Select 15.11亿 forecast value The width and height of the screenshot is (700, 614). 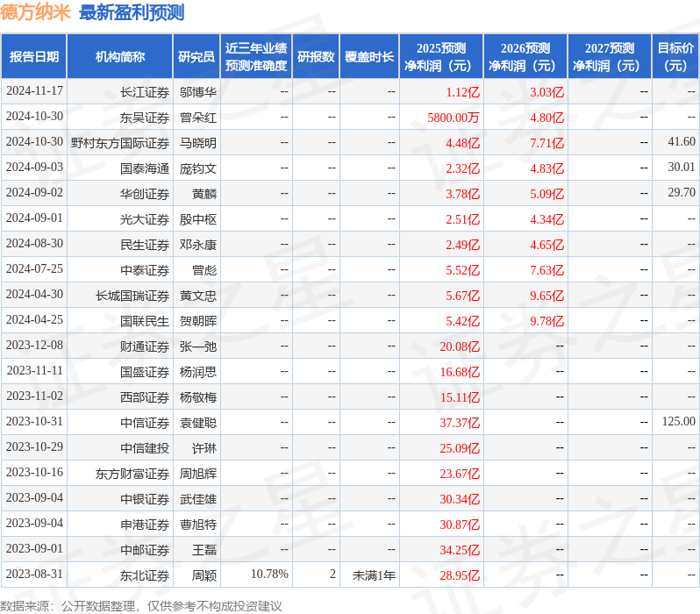[x=460, y=398]
